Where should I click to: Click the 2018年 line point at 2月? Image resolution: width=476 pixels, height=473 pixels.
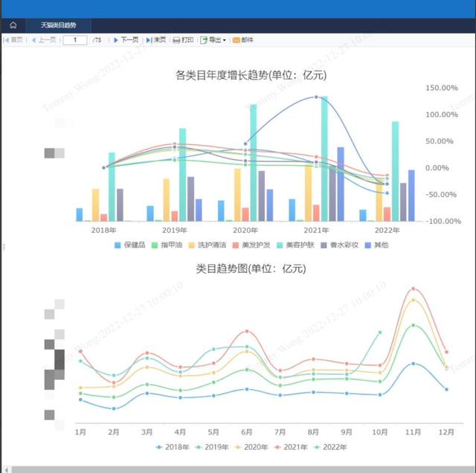tap(114, 408)
